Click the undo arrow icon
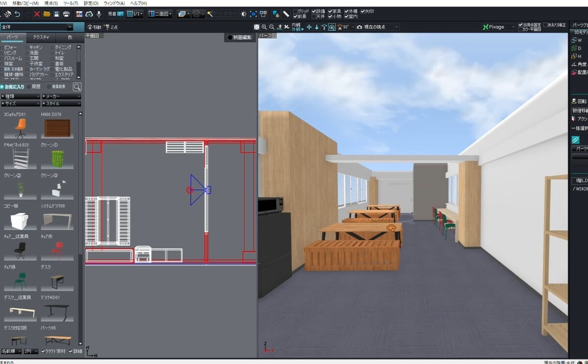 tap(18, 14)
